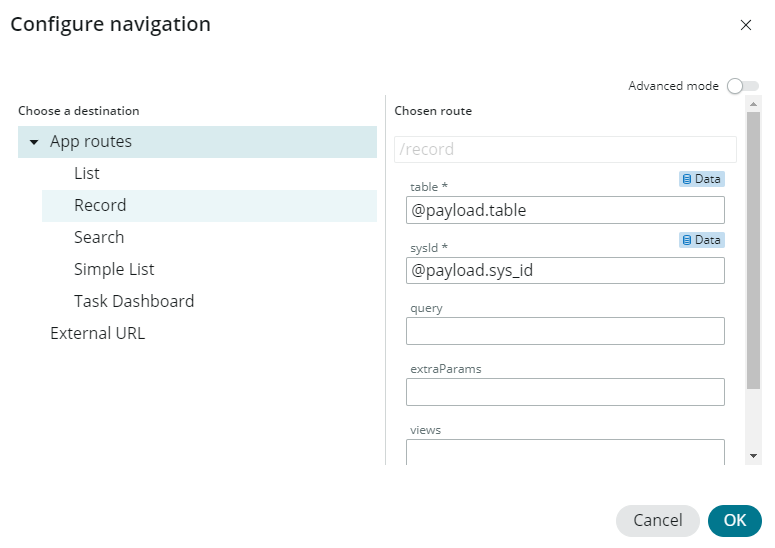The image size is (775, 548).
Task: Click the extraParams field label
Action: tap(445, 369)
